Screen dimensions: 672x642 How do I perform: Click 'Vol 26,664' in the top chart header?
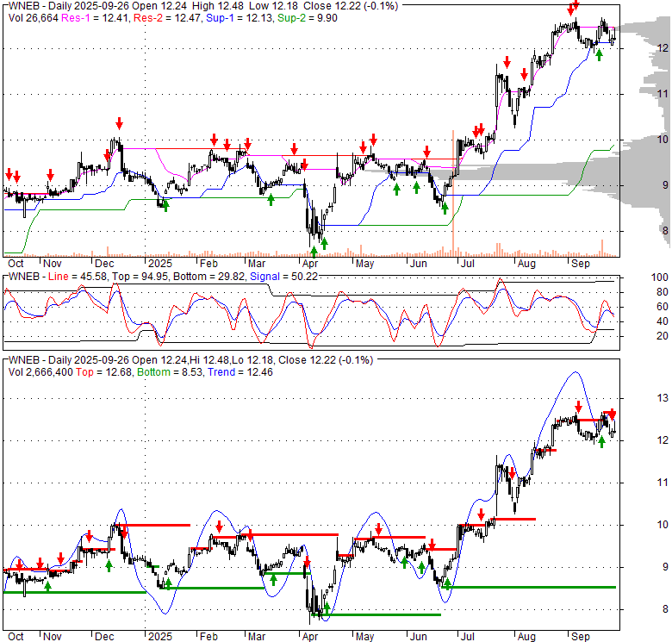click(x=33, y=18)
